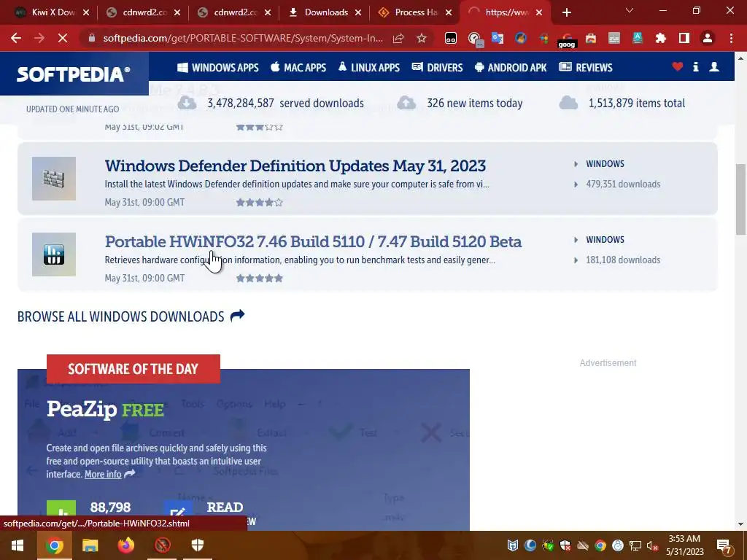
Task: Open the Reviews menu
Action: pos(586,68)
